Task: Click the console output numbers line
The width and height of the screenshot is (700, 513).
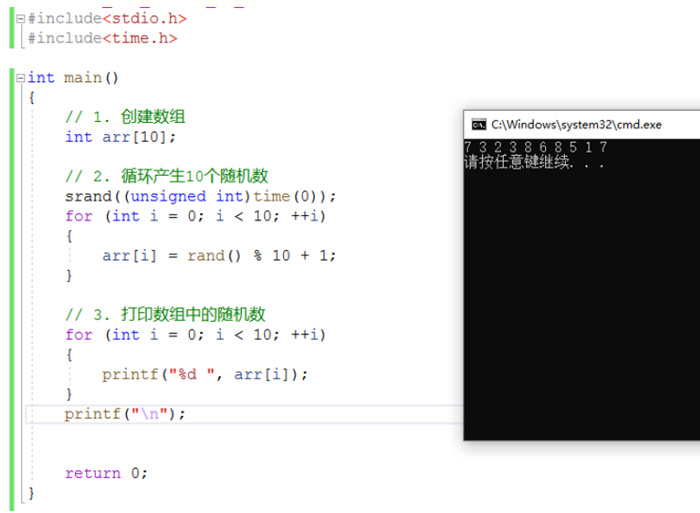Action: tap(535, 147)
